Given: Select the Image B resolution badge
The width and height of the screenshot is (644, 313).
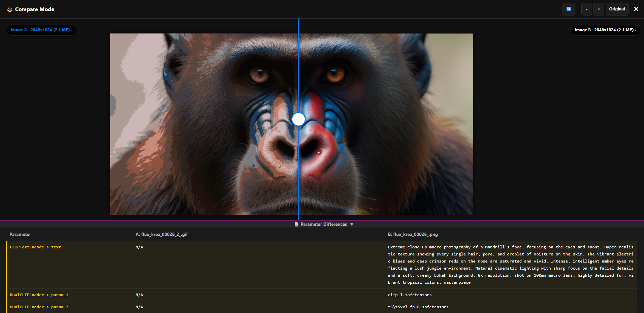Looking at the screenshot, I should point(605,30).
